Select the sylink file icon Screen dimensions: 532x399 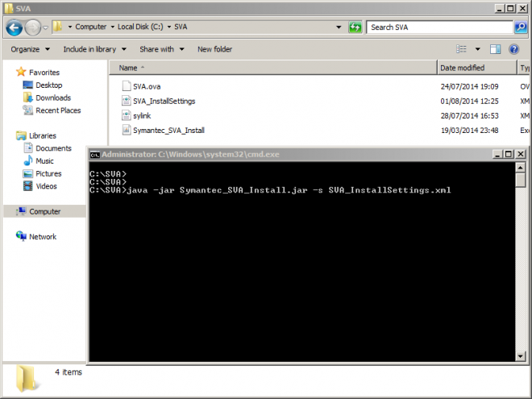[127, 115]
